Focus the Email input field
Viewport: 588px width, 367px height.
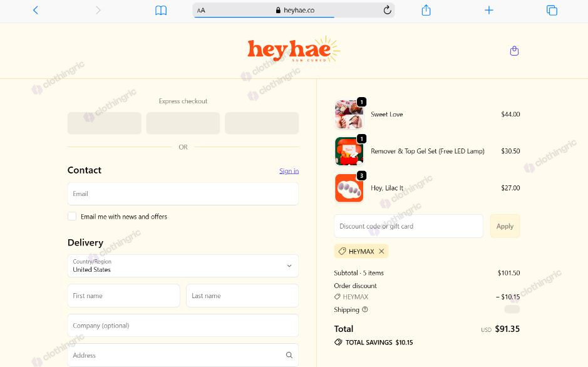point(183,194)
